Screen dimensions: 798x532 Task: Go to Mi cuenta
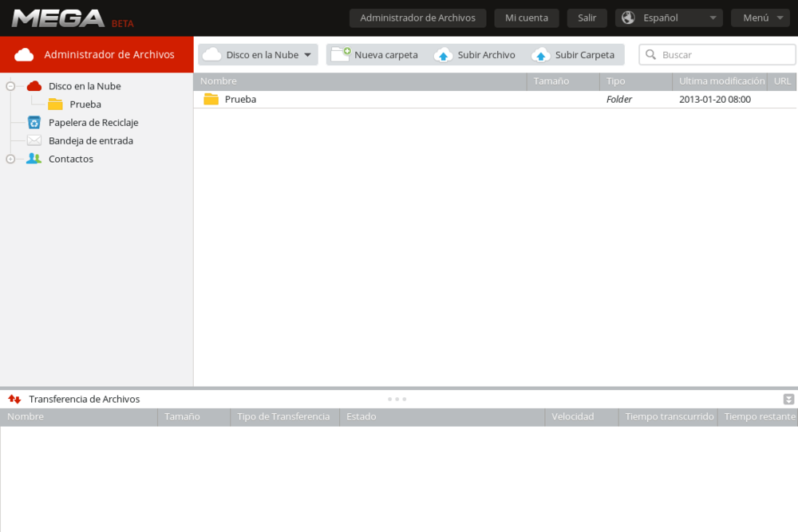coord(526,18)
